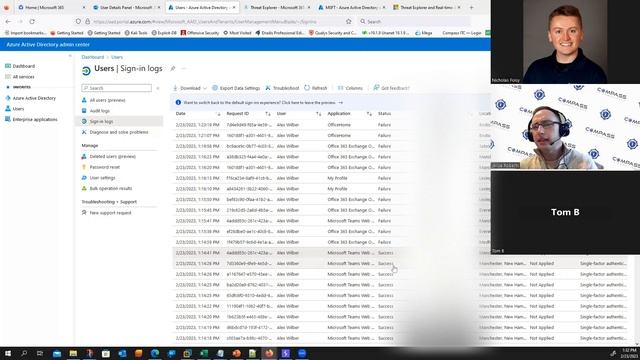This screenshot has width=640, height=360.
Task: Sort by the Request ID column arrow
Action: [268, 114]
